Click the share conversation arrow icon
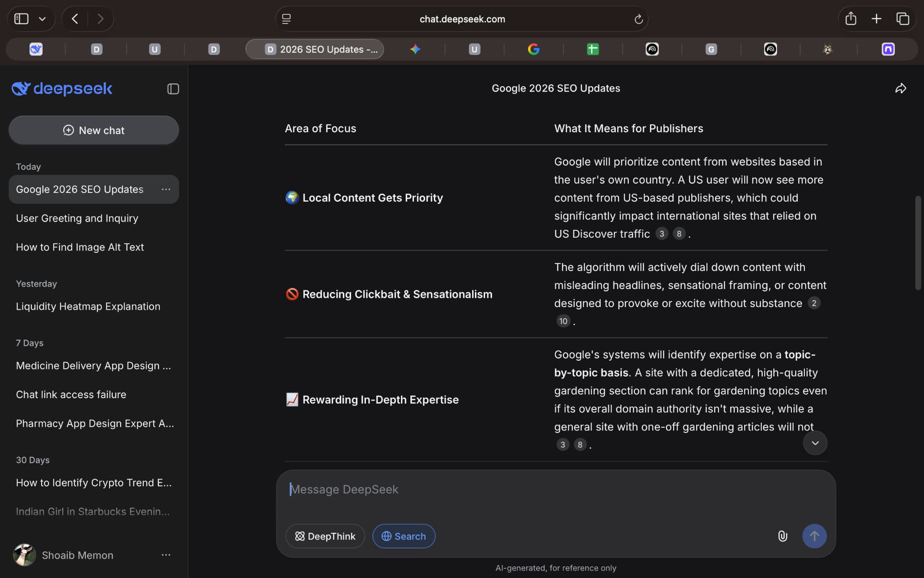The height and width of the screenshot is (578, 924). (900, 88)
